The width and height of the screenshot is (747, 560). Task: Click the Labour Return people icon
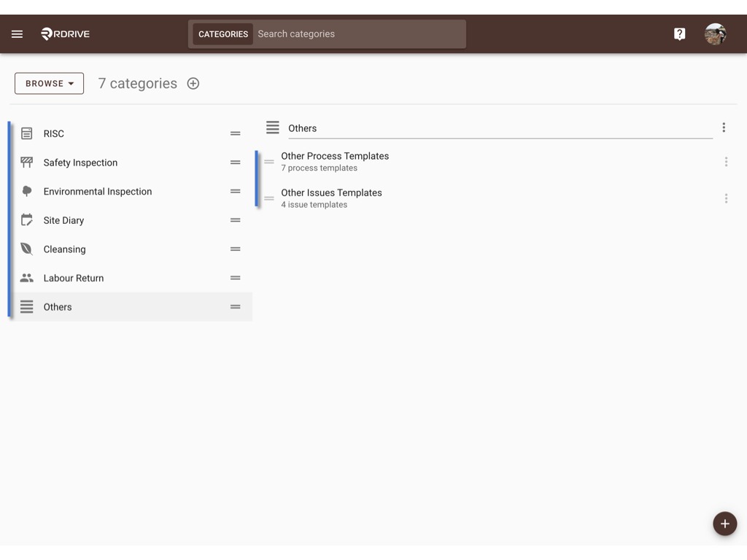pyautogui.click(x=27, y=278)
